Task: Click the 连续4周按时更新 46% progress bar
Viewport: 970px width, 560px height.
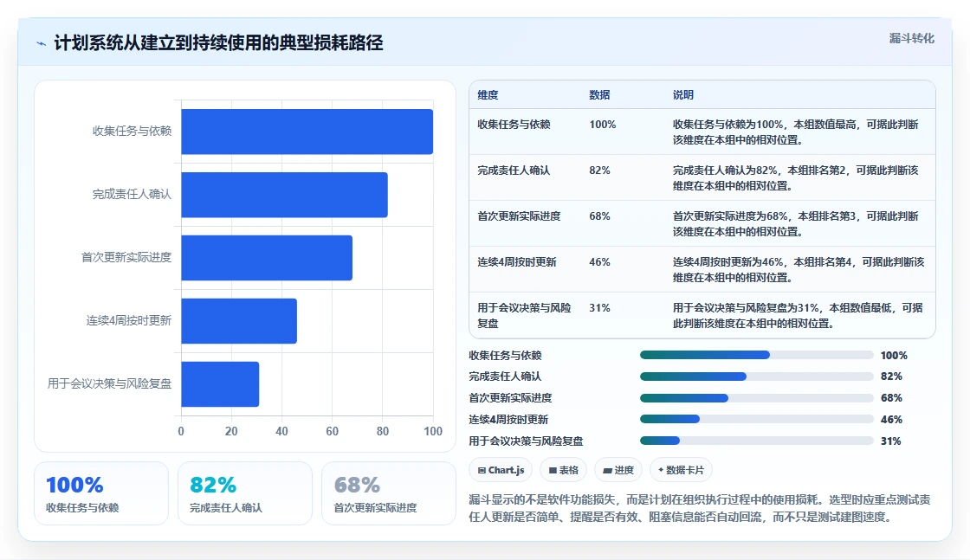Action: point(757,419)
